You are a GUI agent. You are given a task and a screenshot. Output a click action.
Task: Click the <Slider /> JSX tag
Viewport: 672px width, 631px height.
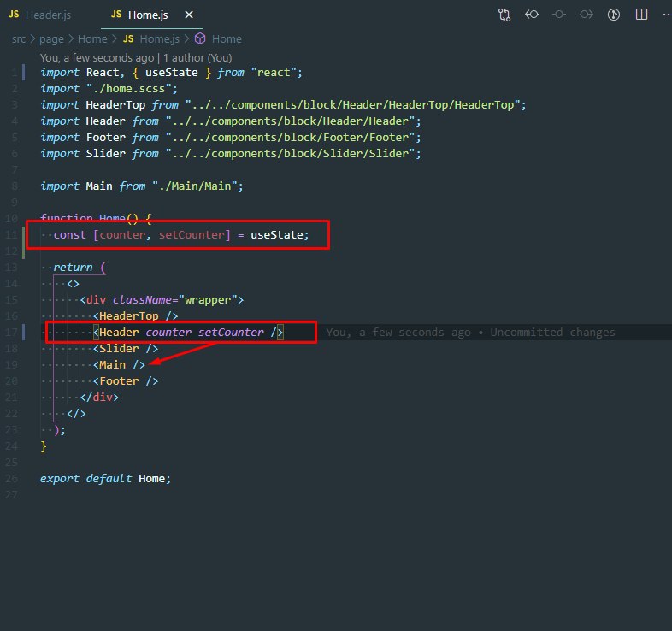(126, 349)
